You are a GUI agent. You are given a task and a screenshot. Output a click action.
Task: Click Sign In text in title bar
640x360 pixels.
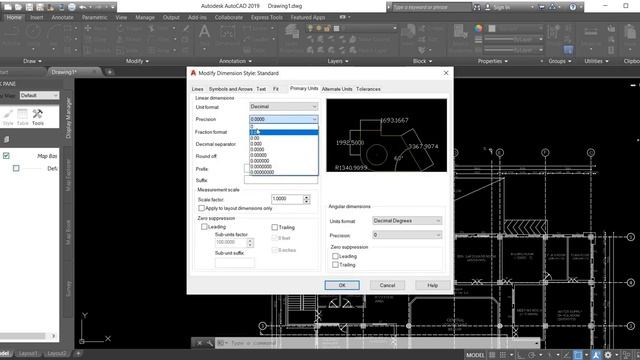click(502, 7)
